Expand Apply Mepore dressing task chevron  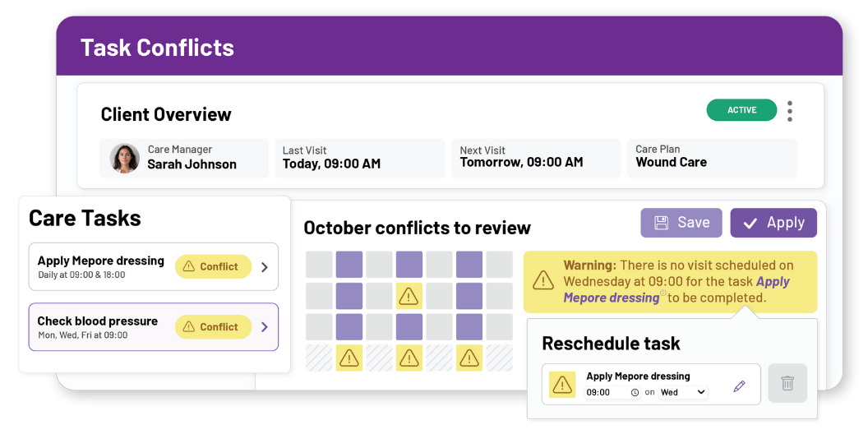click(x=265, y=267)
